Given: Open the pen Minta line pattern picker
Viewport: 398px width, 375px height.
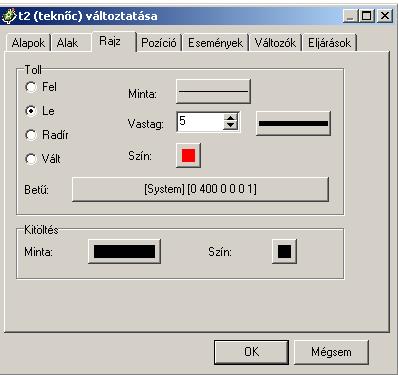Looking at the screenshot, I should [x=213, y=91].
